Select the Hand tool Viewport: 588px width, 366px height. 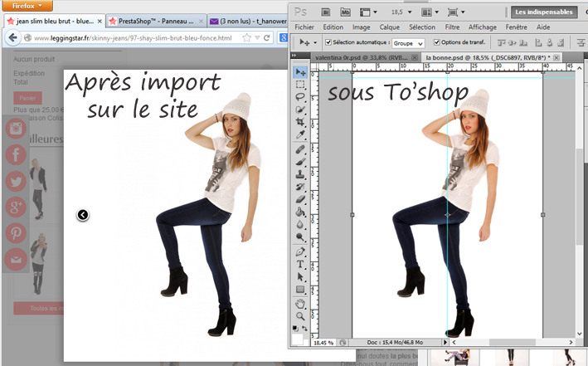click(x=300, y=304)
